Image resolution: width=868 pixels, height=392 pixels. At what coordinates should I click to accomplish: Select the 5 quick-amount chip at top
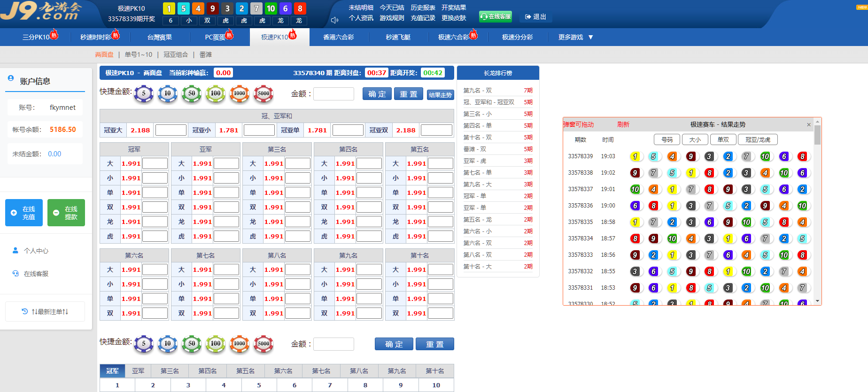[144, 93]
